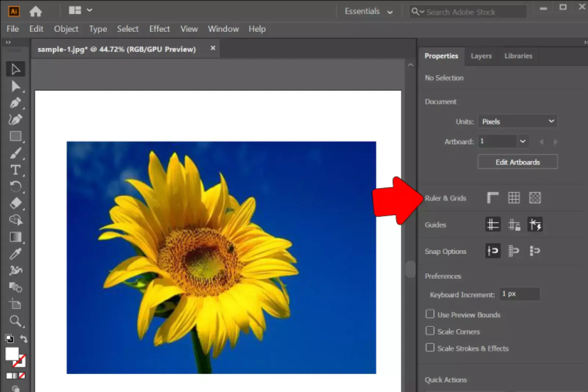The height and width of the screenshot is (392, 588).
Task: Enable Use Preview Bounds checkbox
Action: click(430, 314)
